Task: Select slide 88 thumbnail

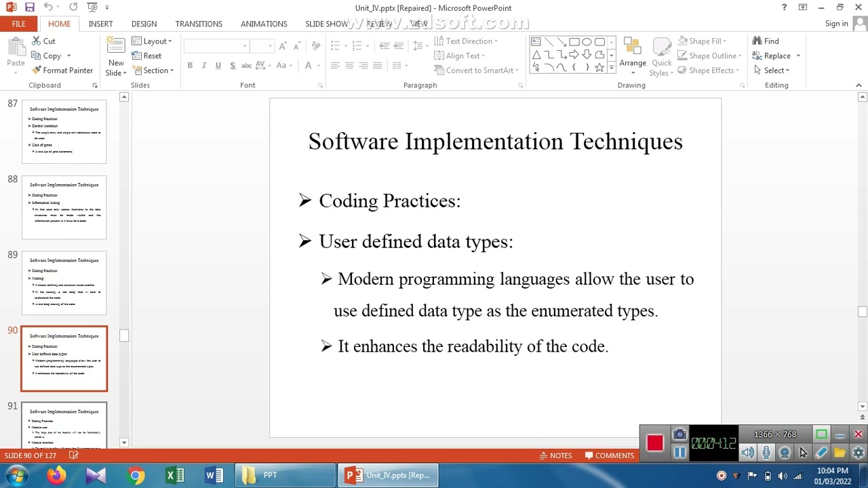Action: pyautogui.click(x=64, y=207)
